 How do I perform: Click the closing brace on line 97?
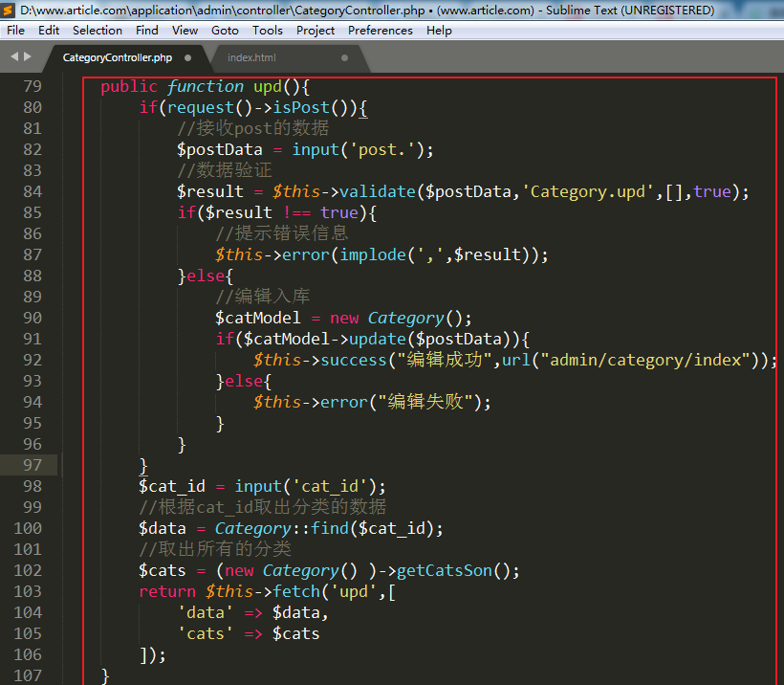(143, 466)
